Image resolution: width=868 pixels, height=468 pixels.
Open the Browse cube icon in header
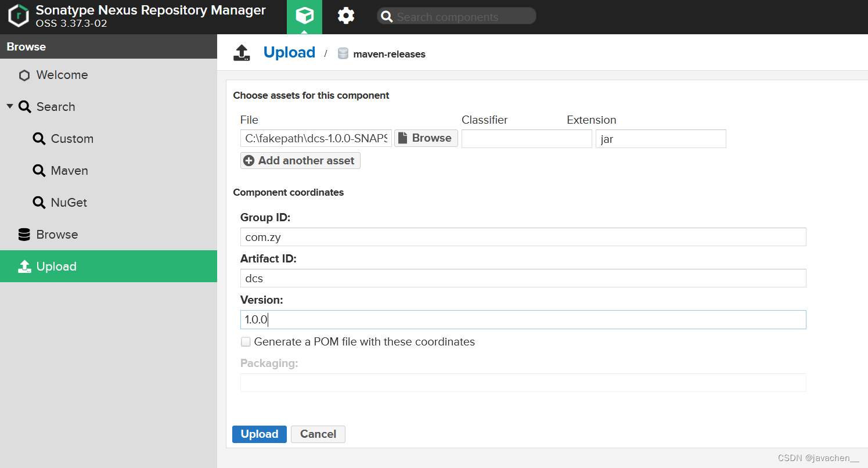pos(304,16)
